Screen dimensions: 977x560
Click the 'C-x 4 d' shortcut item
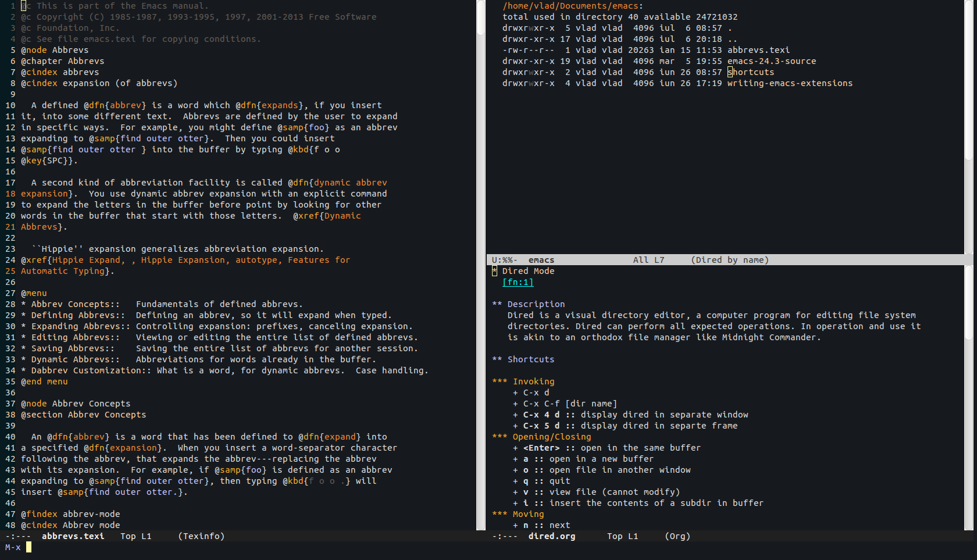click(630, 415)
